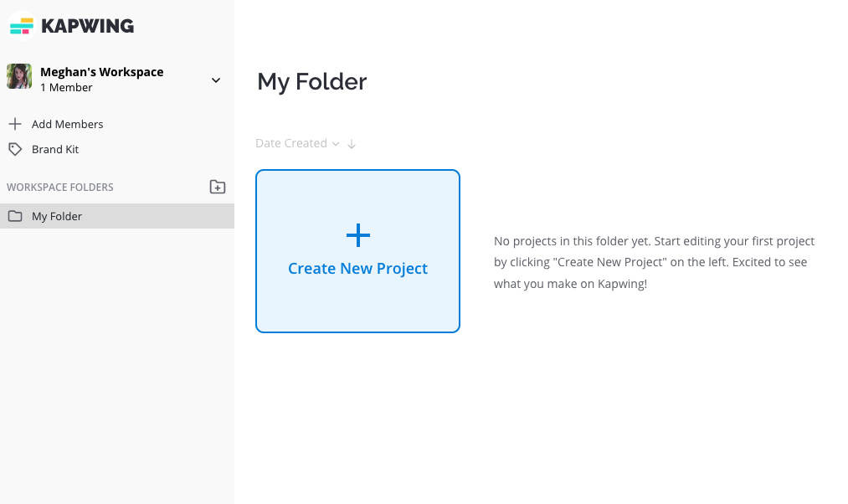Click the small chevron after Date Created
The height and width of the screenshot is (504, 848).
coord(336,144)
